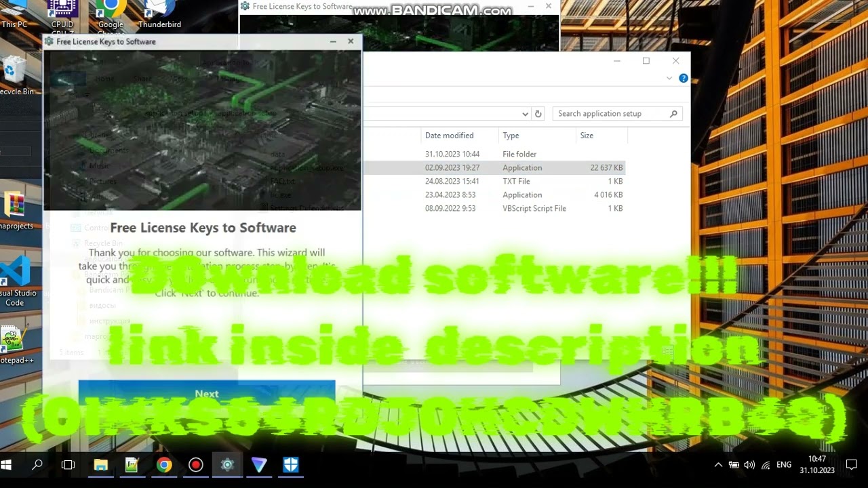Minimize the front Free License Keys installer

[x=333, y=41]
